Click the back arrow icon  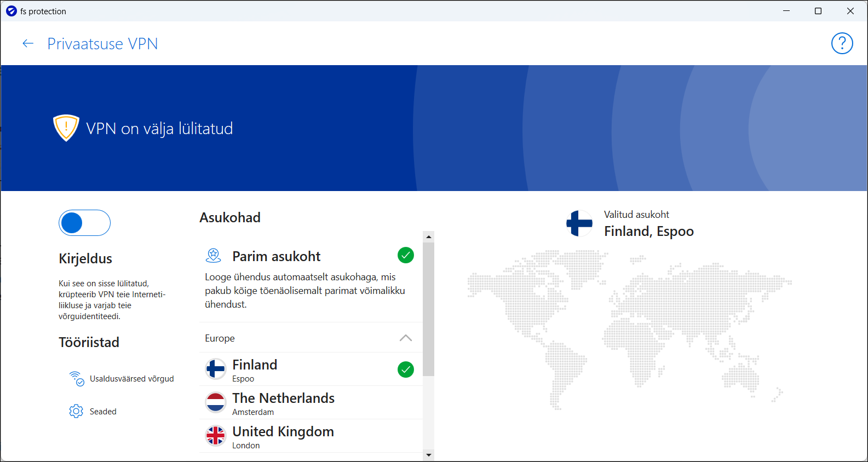click(x=28, y=44)
